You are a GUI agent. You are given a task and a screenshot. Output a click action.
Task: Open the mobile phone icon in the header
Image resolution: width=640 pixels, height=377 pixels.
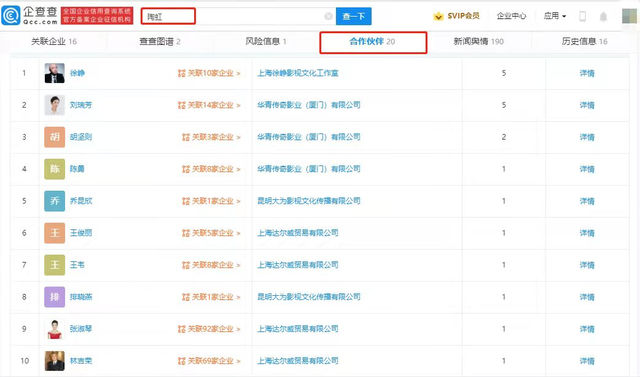coord(582,16)
